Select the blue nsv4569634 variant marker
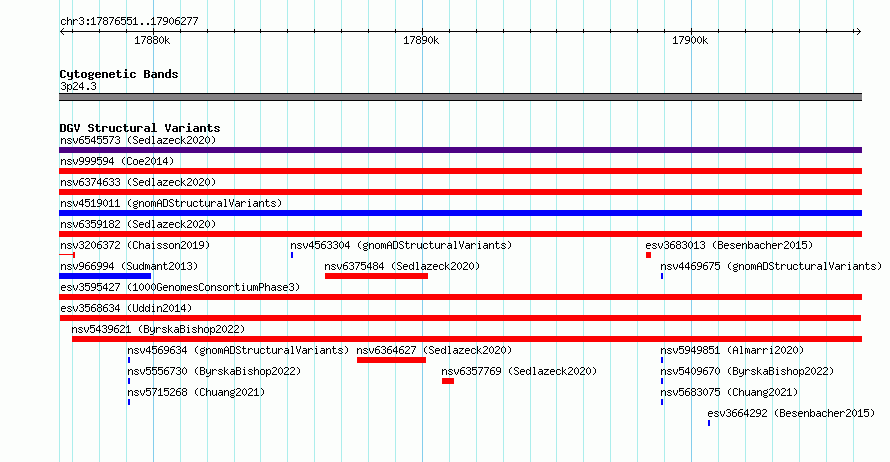 (129, 360)
